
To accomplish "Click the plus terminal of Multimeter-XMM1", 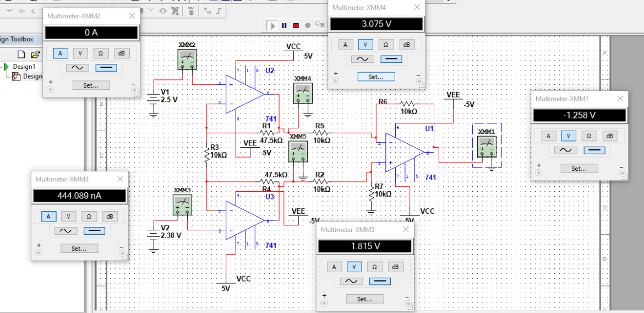I will [x=538, y=172].
